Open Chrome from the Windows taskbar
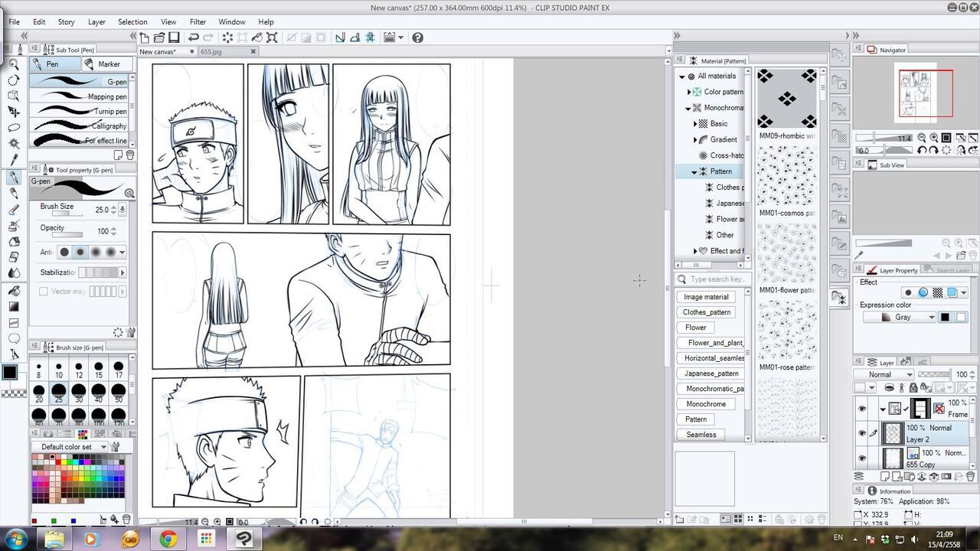 tap(168, 540)
